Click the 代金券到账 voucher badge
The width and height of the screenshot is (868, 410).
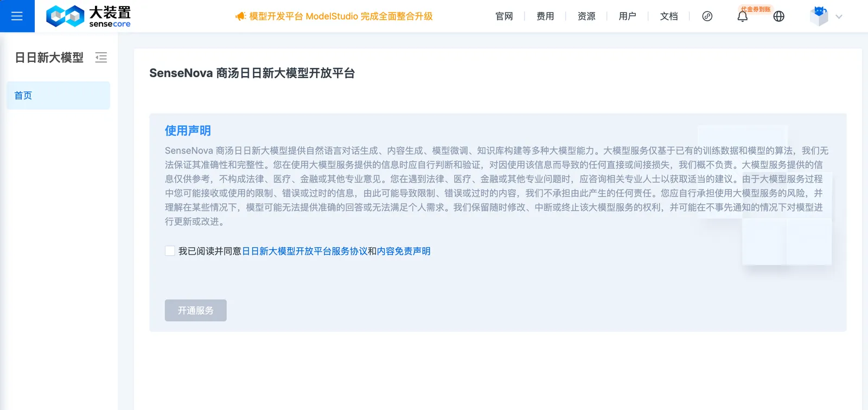(x=756, y=9)
